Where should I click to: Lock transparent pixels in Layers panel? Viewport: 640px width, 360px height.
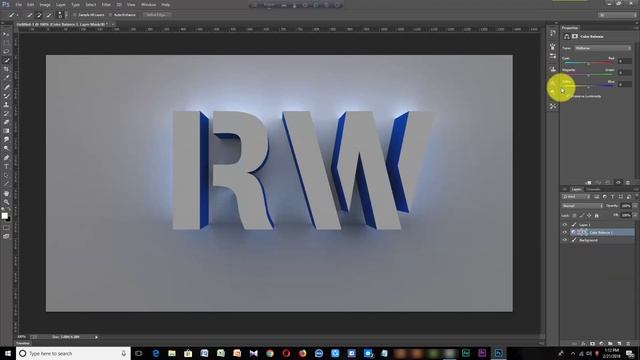(x=575, y=215)
